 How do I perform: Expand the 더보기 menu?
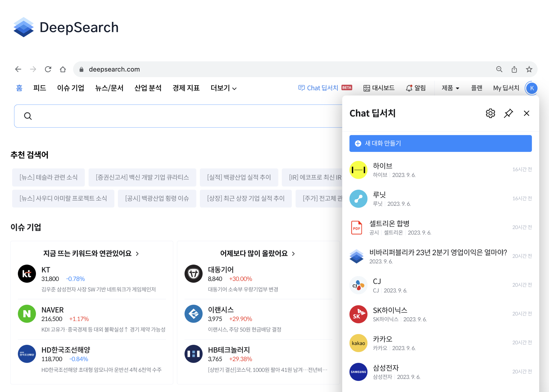click(x=223, y=88)
